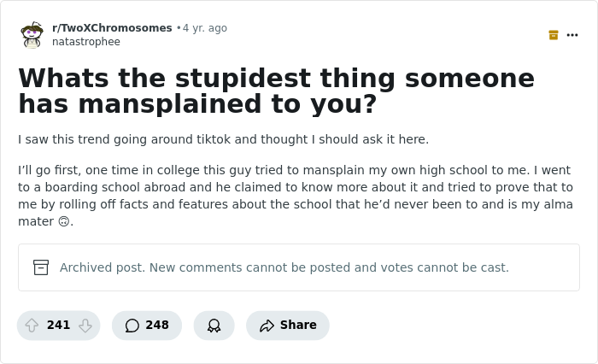The width and height of the screenshot is (598, 364).
Task: Open the post title 'Whats the stupidest thing'
Action: pyautogui.click(x=276, y=91)
